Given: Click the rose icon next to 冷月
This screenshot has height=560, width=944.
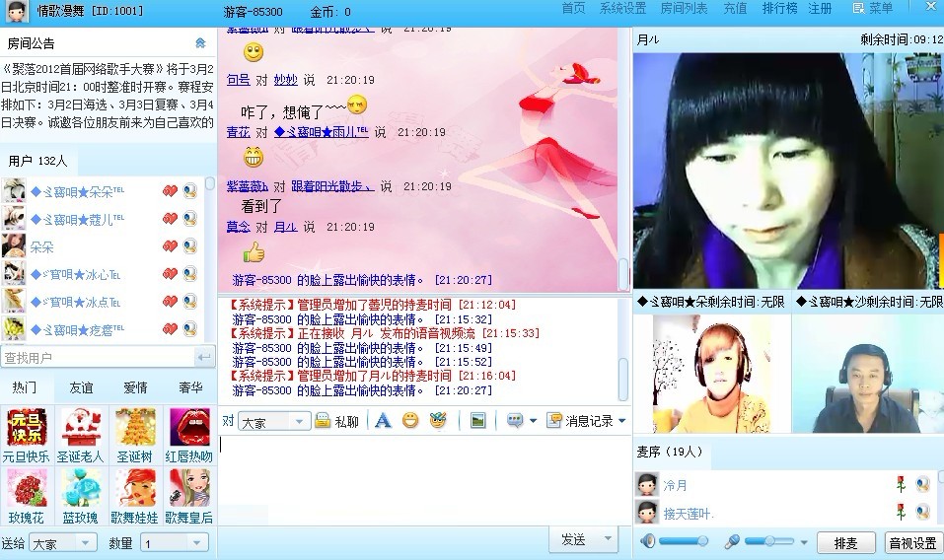Looking at the screenshot, I should coord(902,484).
